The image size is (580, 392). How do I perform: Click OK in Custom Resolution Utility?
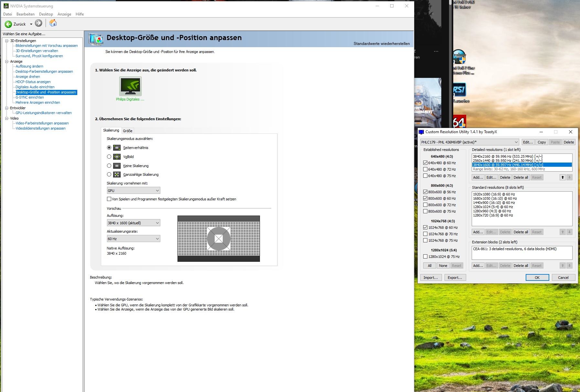point(537,278)
